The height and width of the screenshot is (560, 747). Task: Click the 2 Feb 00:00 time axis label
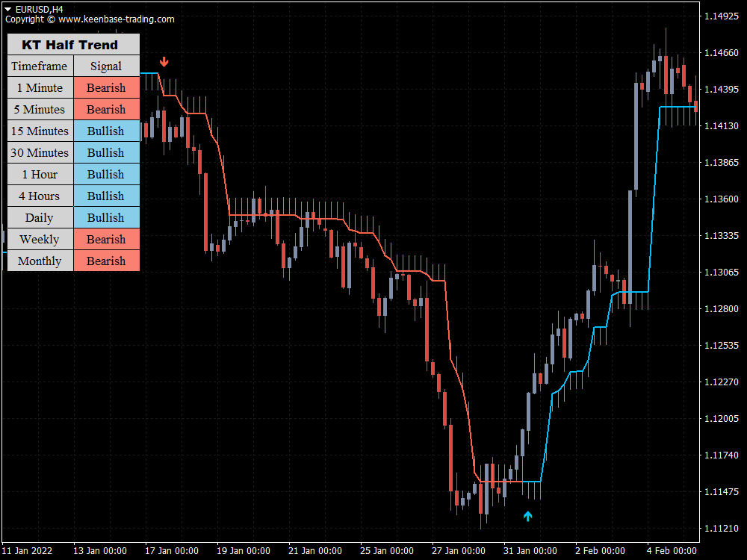point(600,550)
